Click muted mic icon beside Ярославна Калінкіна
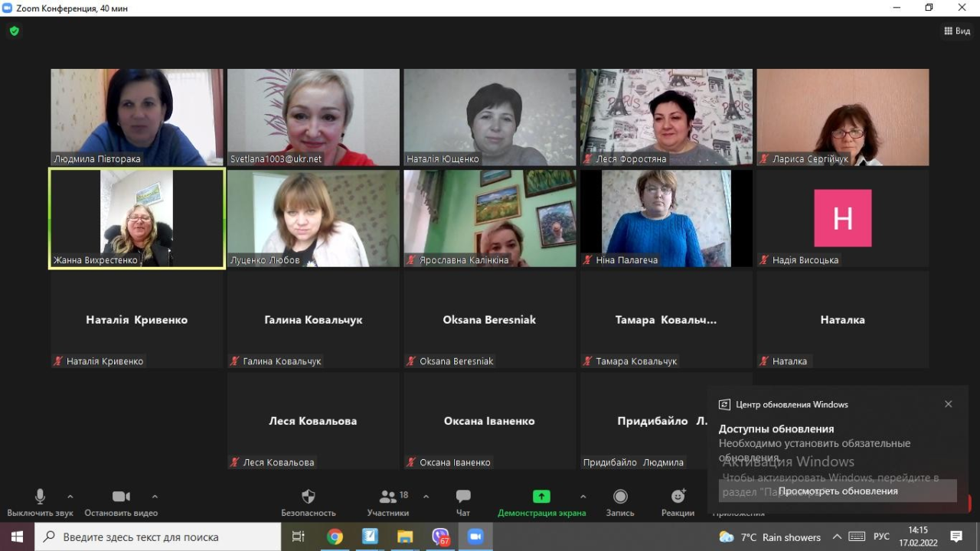Screen dimensions: 980x551 tap(411, 260)
